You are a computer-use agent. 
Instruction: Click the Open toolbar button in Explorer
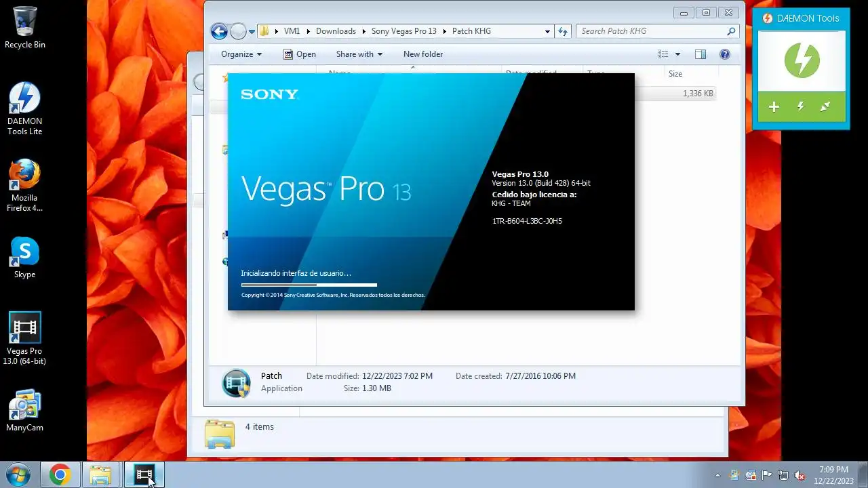pos(300,54)
